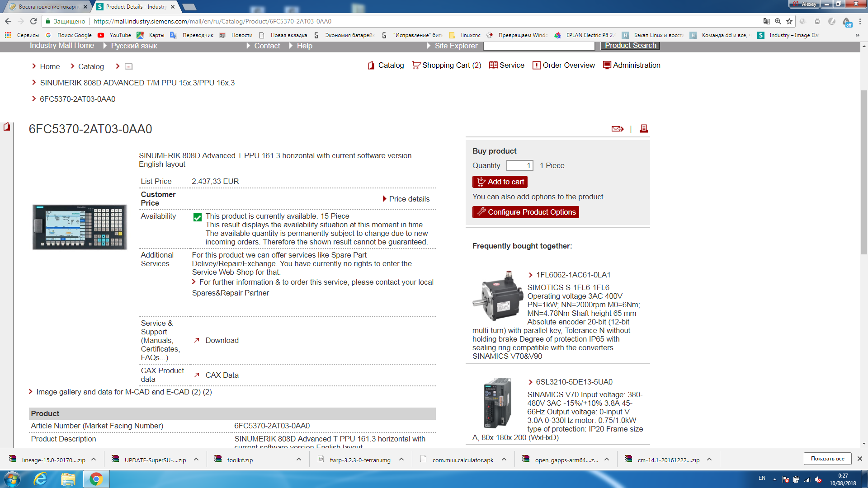
Task: Click the green availability checkmark
Action: coord(198,217)
